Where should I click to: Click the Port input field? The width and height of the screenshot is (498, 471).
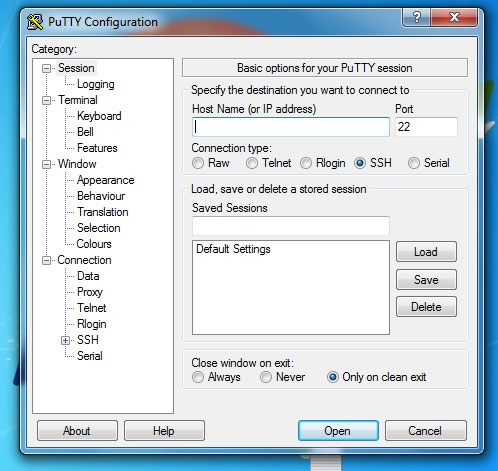click(426, 127)
